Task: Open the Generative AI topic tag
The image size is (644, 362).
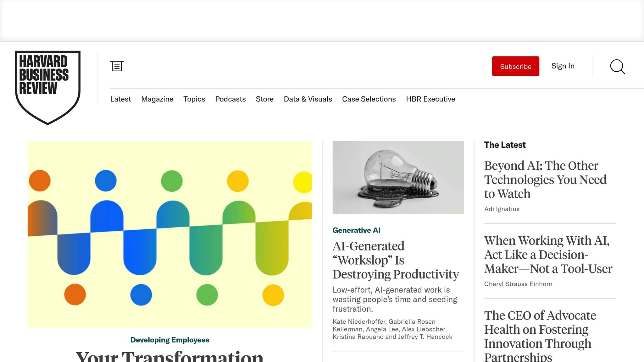Action: coord(356,230)
